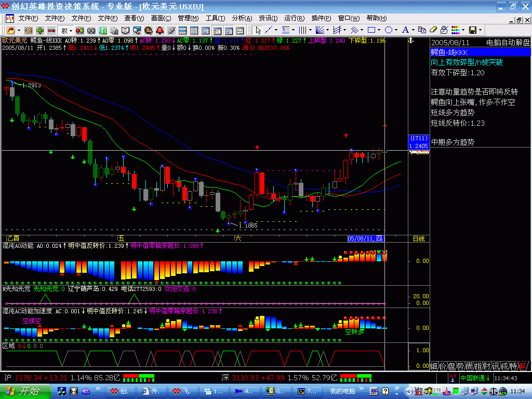532x399 pixels.
Task: Open the 帮助(H) menu
Action: coord(376,18)
